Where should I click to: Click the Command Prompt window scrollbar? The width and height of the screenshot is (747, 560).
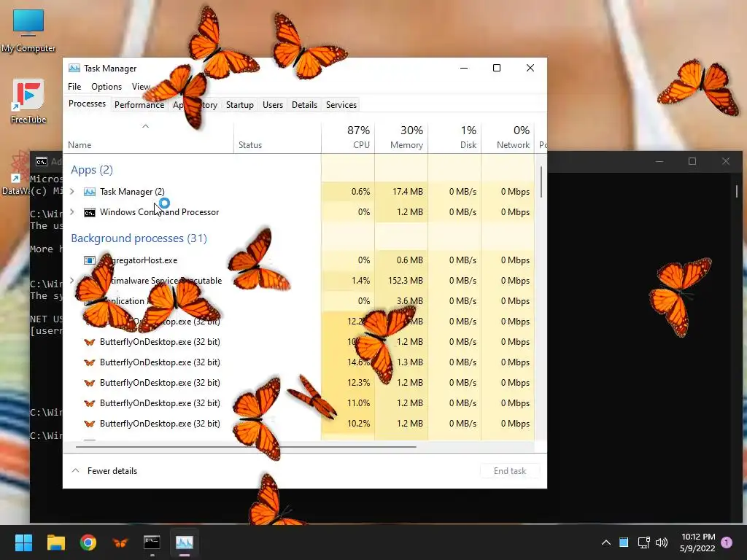pyautogui.click(x=737, y=191)
